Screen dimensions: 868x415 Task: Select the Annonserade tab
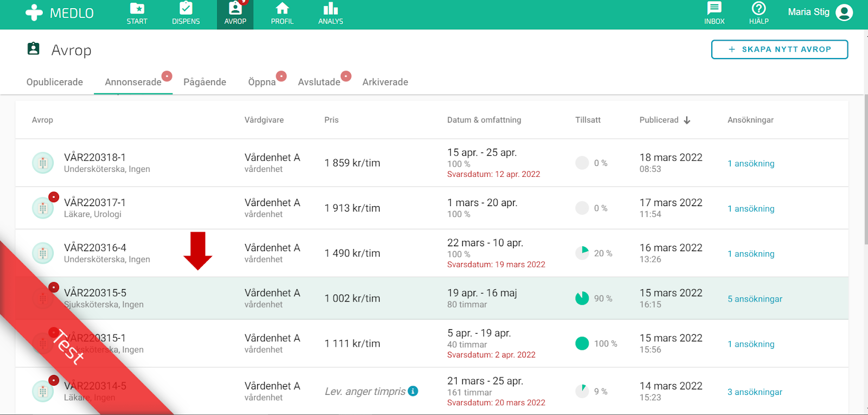click(x=133, y=82)
